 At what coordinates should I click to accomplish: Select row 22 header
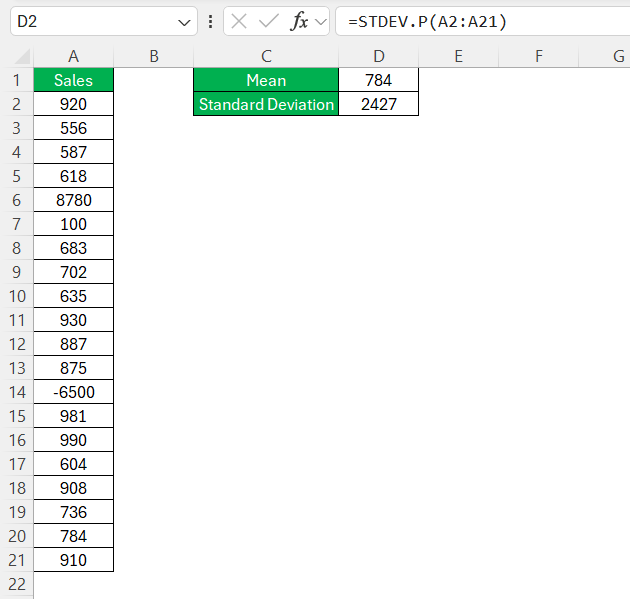[16, 584]
